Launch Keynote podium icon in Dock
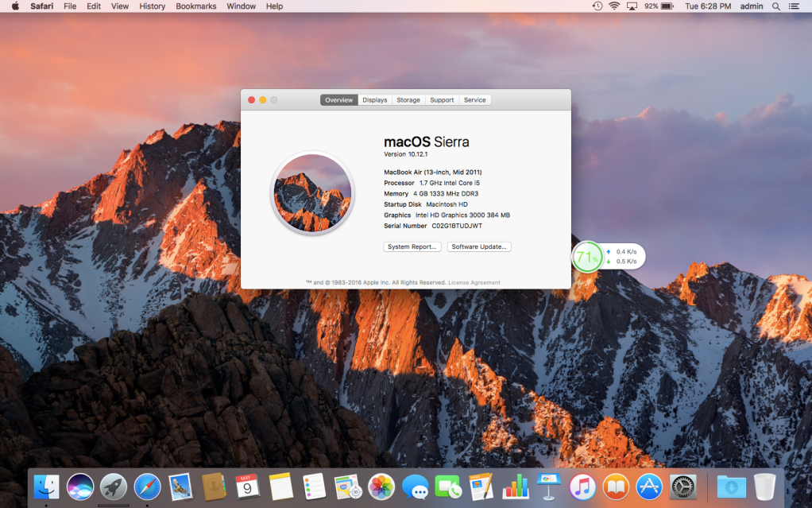Viewport: 812px width, 508px height. (x=549, y=487)
